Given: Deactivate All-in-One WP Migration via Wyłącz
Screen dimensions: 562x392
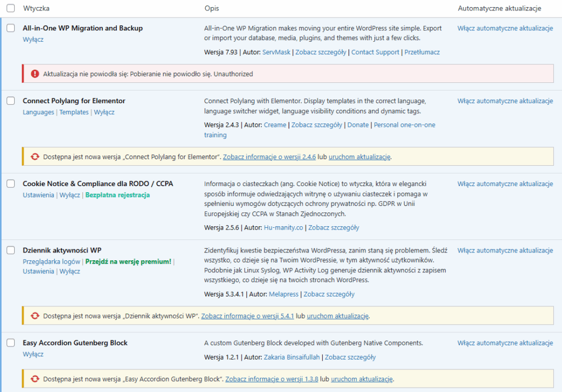Looking at the screenshot, I should [x=33, y=40].
